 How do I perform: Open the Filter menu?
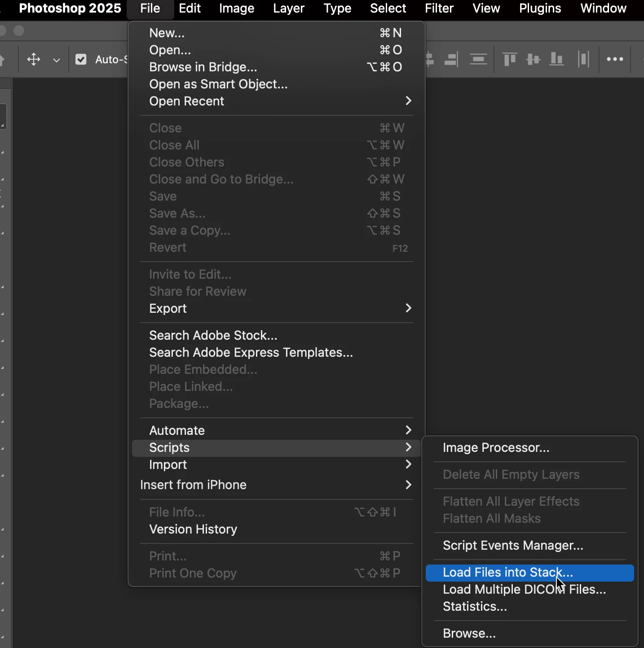[x=439, y=8]
